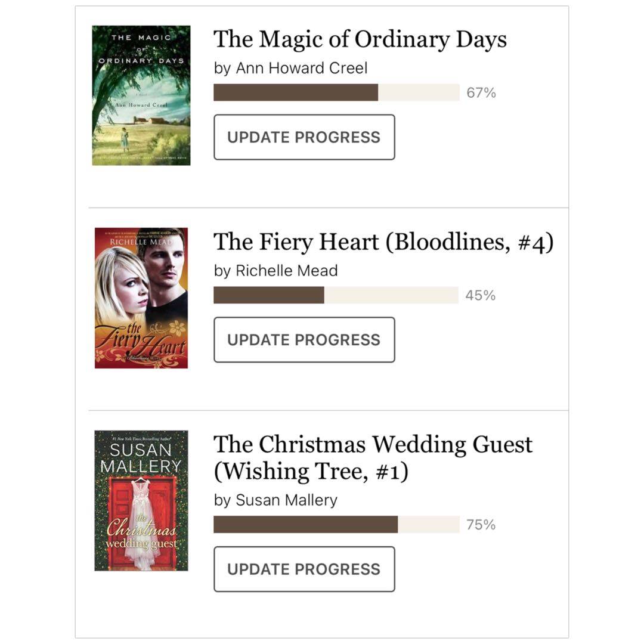Click the 75% progress percentage label

[481, 525]
